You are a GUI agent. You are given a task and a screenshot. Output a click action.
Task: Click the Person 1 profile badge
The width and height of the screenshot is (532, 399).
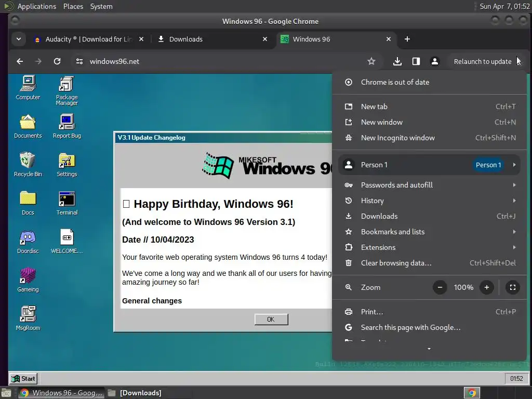488,165
